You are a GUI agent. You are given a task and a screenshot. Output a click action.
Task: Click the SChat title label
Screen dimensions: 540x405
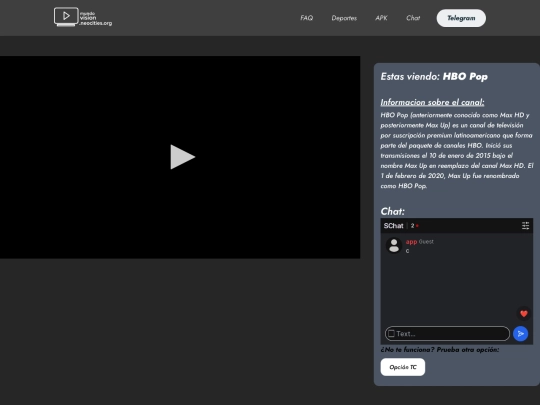click(x=393, y=226)
